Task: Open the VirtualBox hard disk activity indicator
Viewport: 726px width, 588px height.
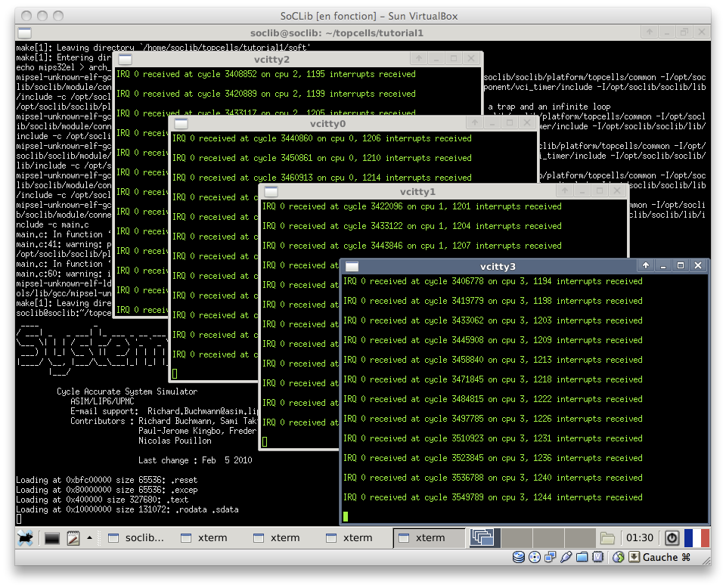Action: coord(519,558)
